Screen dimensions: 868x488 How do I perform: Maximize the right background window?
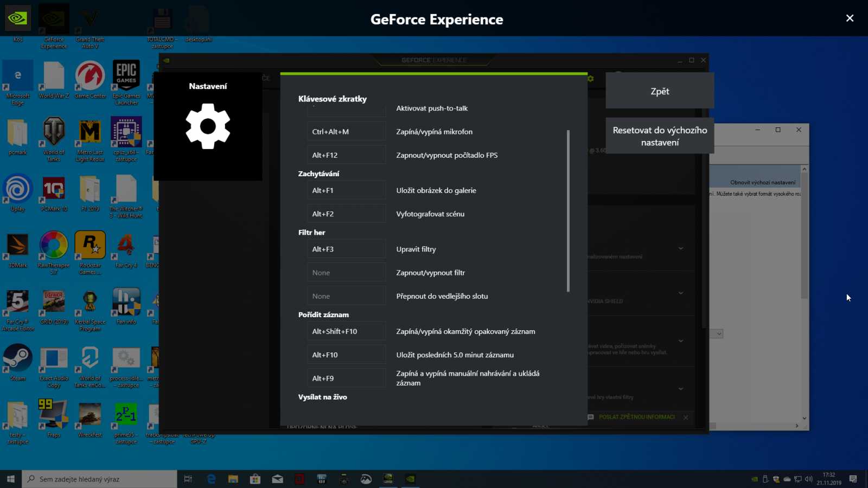(x=778, y=130)
